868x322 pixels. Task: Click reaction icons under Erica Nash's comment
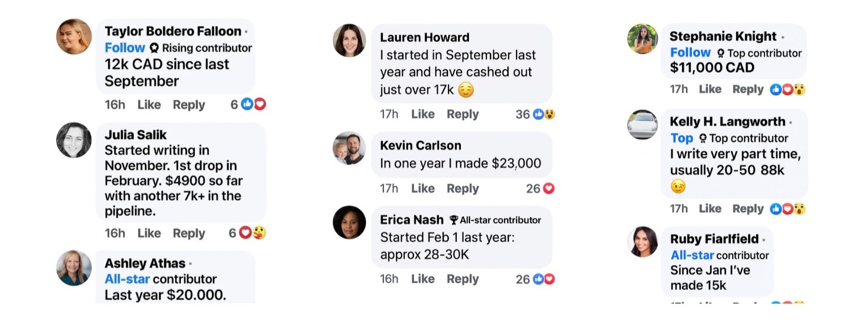tap(544, 279)
